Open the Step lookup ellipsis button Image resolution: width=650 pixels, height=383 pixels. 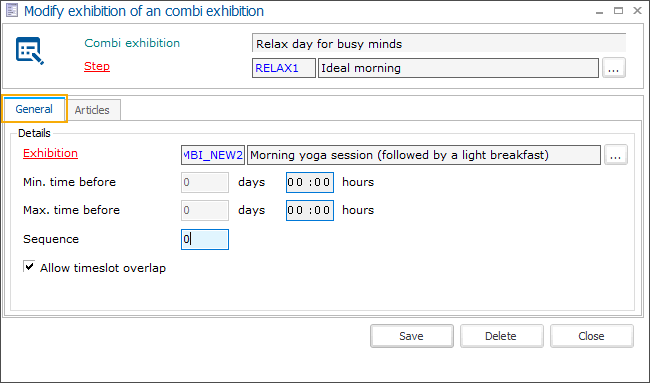[x=614, y=68]
